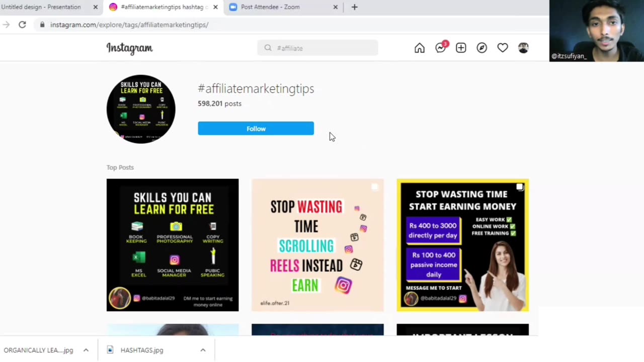
Task: Close the Post Attendee Zoom tab
Action: (x=336, y=7)
